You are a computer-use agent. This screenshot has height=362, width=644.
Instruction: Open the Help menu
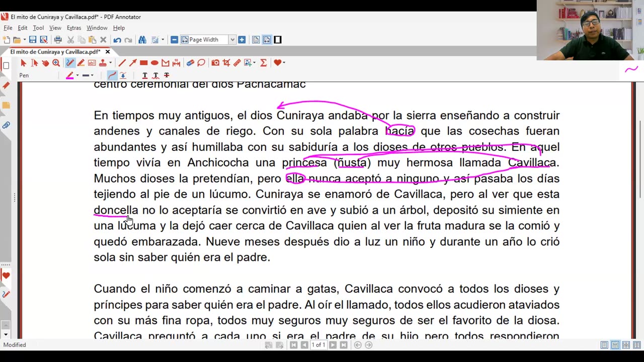pos(119,28)
